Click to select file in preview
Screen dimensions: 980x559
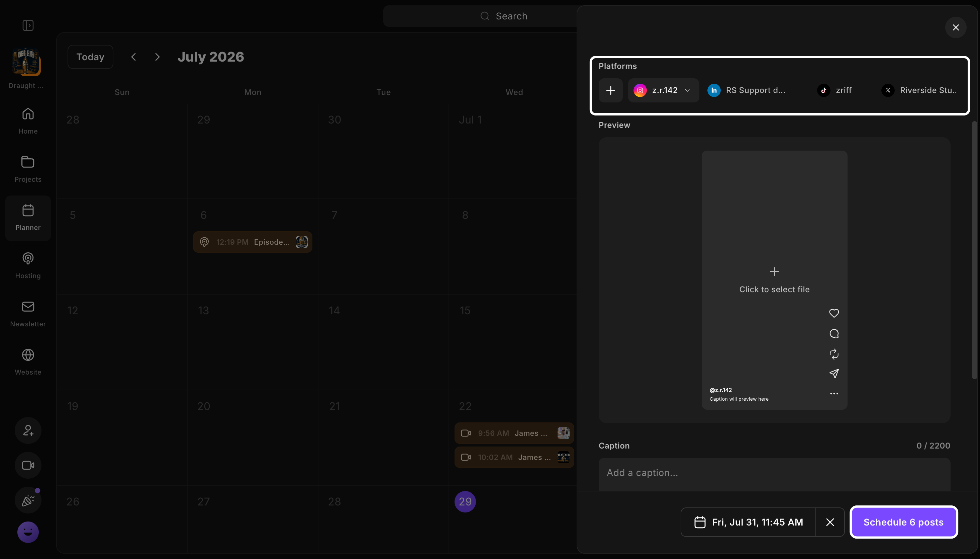(x=774, y=280)
